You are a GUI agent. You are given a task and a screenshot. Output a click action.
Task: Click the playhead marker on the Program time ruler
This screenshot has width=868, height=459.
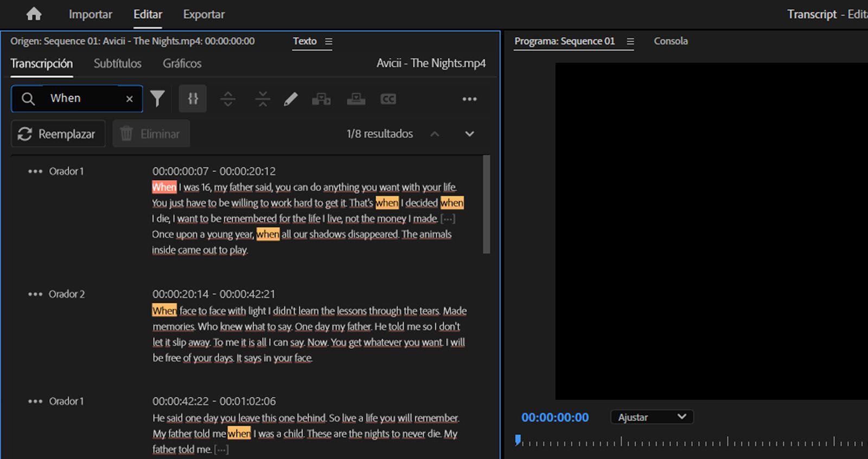click(x=518, y=439)
